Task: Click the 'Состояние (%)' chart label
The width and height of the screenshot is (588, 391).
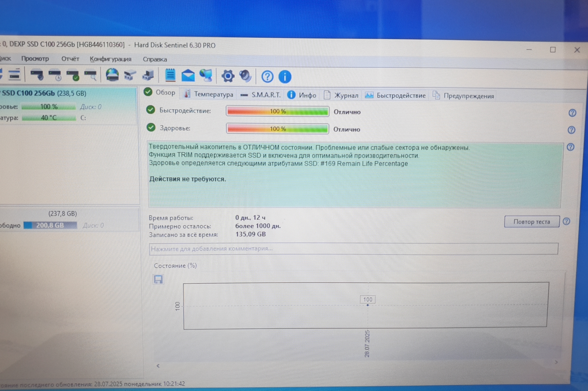Action: pyautogui.click(x=175, y=265)
